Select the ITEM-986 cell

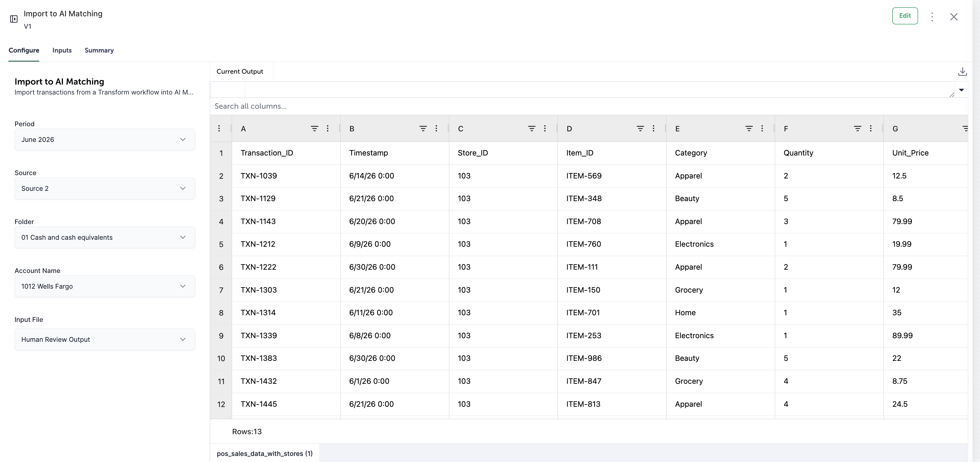pos(612,358)
